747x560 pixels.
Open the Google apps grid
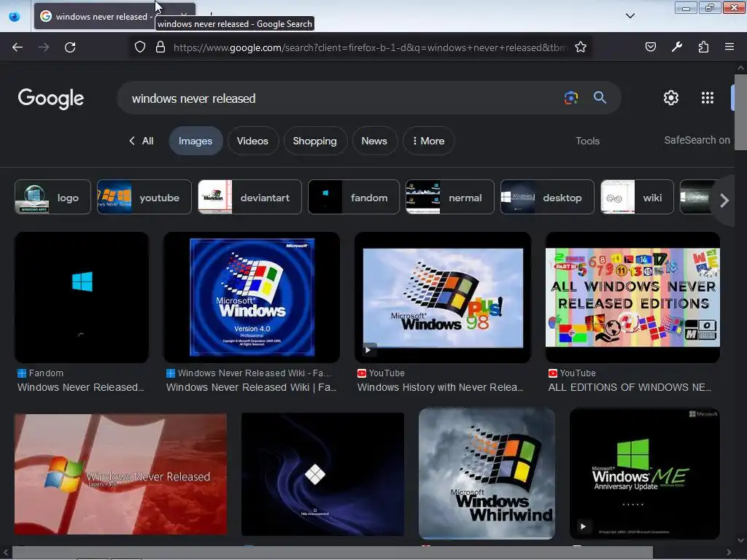(x=708, y=98)
